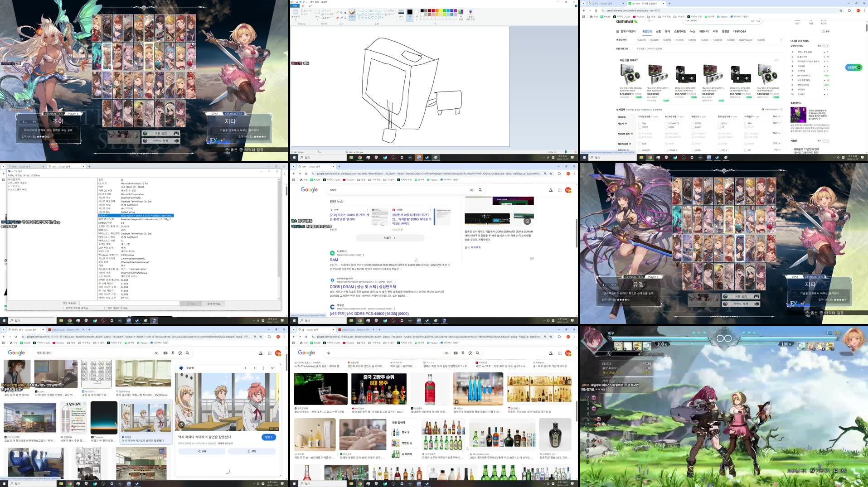Select the Magnifier tool in Paint

pos(346,18)
